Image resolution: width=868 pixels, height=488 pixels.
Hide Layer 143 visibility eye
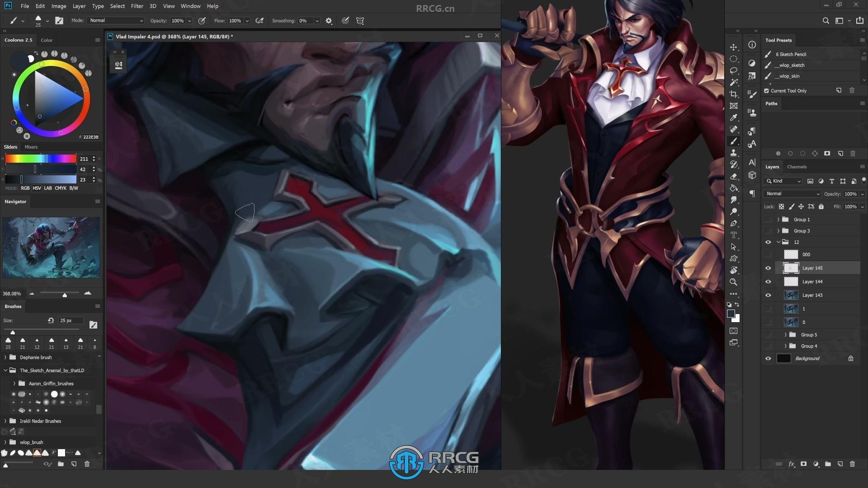click(768, 295)
